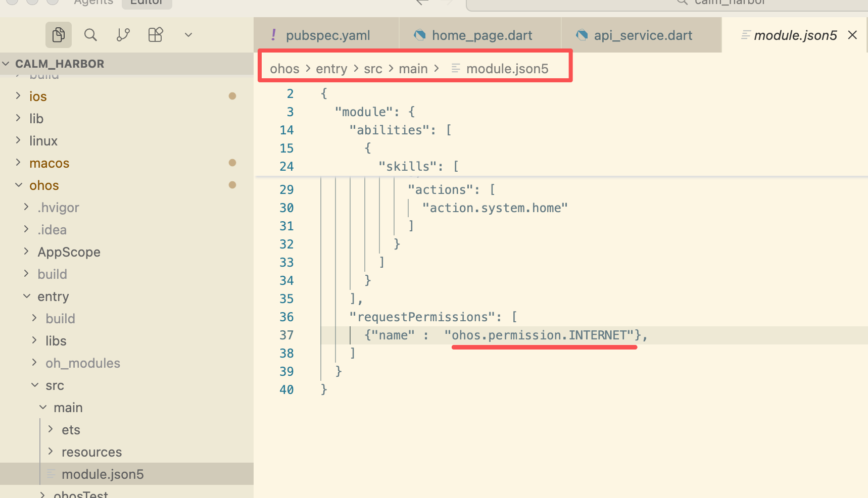Click the ohos breadcrumb segment

(284, 69)
